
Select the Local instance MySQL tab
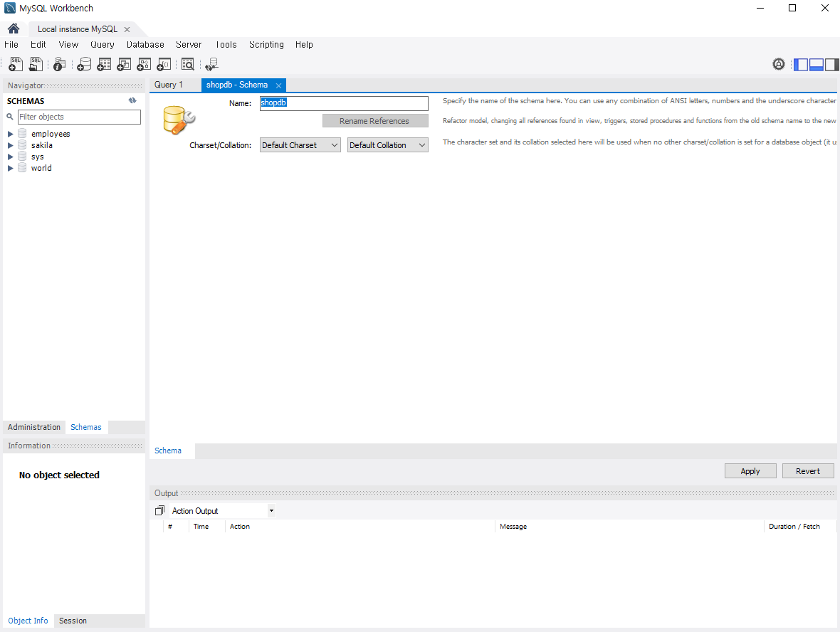77,29
